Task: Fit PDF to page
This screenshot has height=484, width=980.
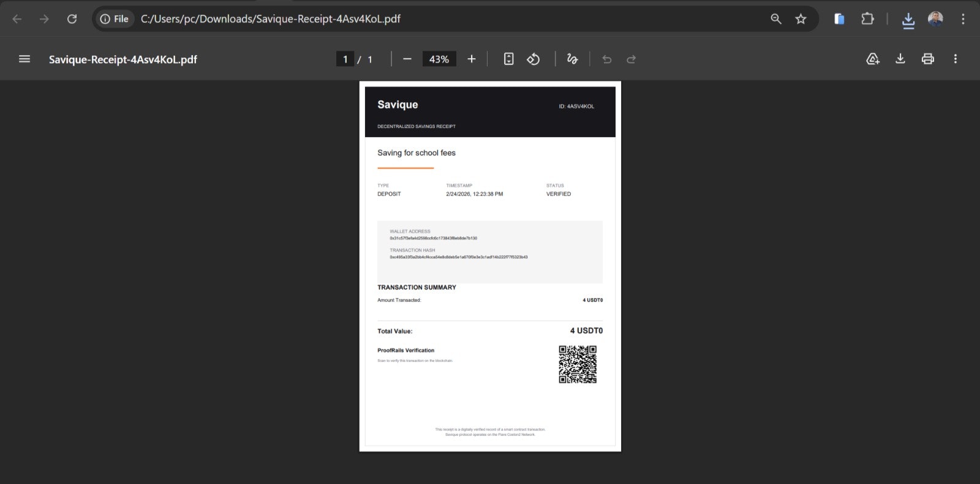Action: point(509,59)
